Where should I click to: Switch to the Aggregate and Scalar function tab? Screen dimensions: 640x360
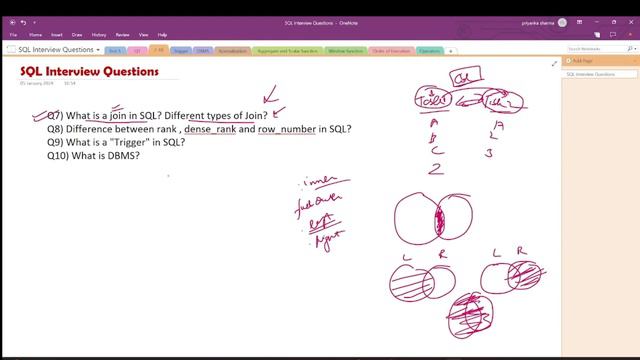[287, 51]
